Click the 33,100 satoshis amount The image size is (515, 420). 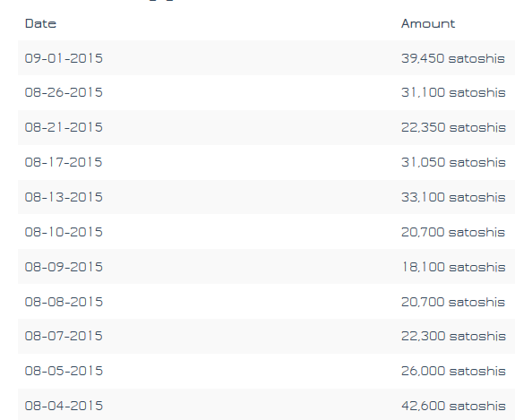[453, 197]
